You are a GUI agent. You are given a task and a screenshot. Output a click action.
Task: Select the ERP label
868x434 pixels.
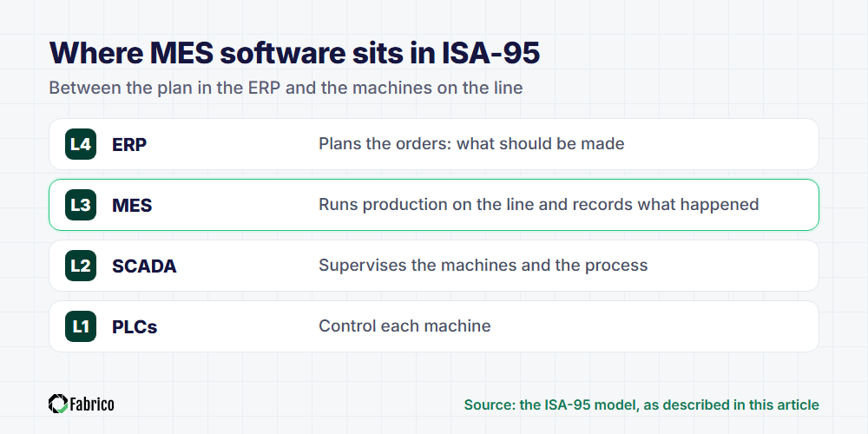[129, 144]
